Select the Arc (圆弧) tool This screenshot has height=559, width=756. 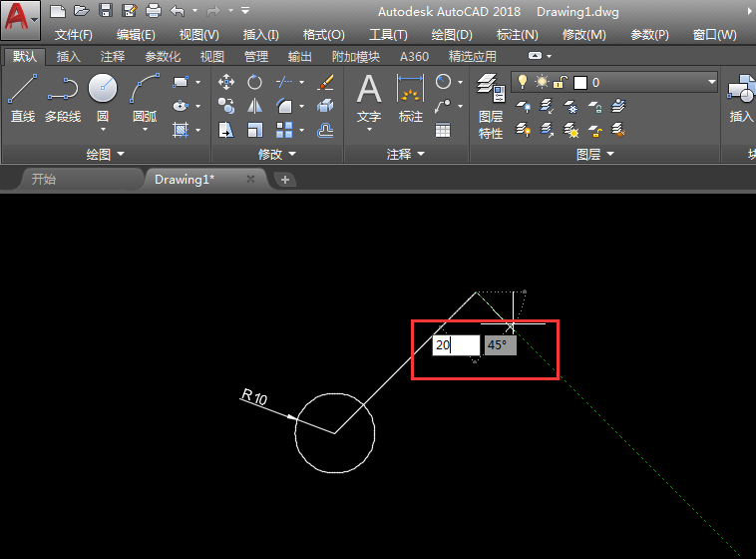tap(145, 97)
